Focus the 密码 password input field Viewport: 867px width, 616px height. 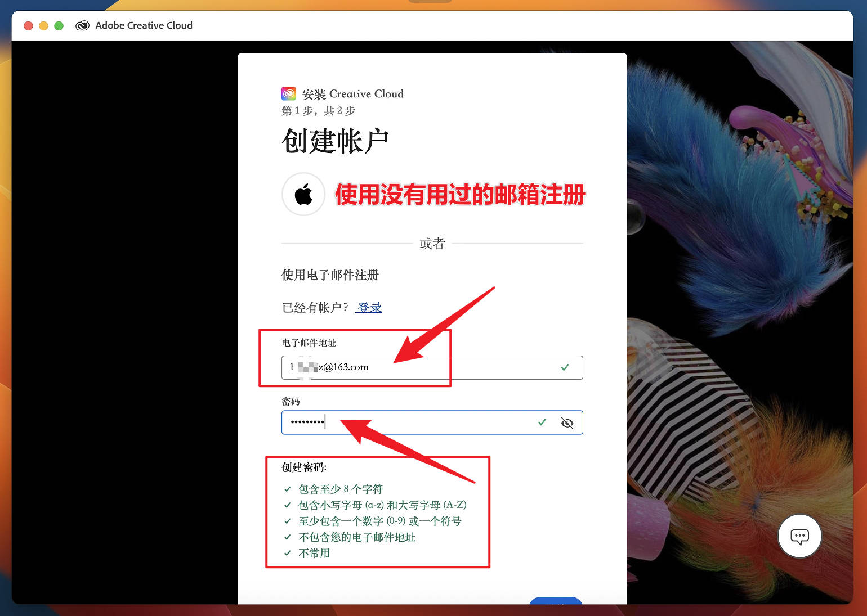432,422
